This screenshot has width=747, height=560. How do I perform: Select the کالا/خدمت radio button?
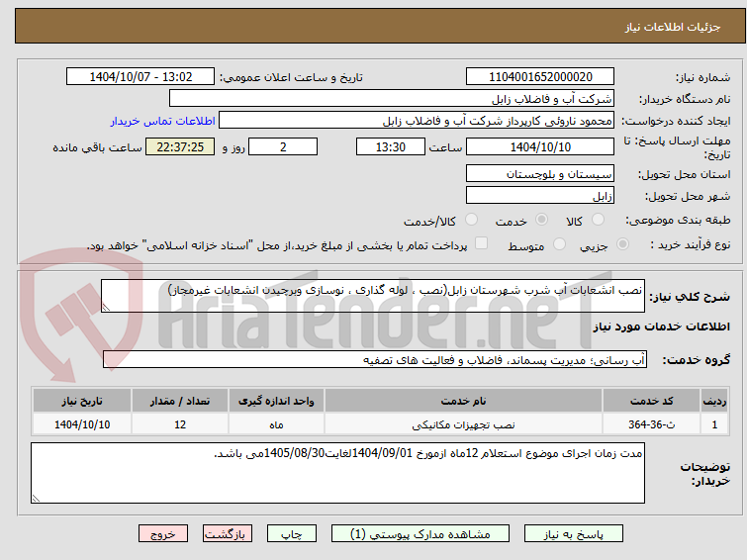pyautogui.click(x=471, y=220)
